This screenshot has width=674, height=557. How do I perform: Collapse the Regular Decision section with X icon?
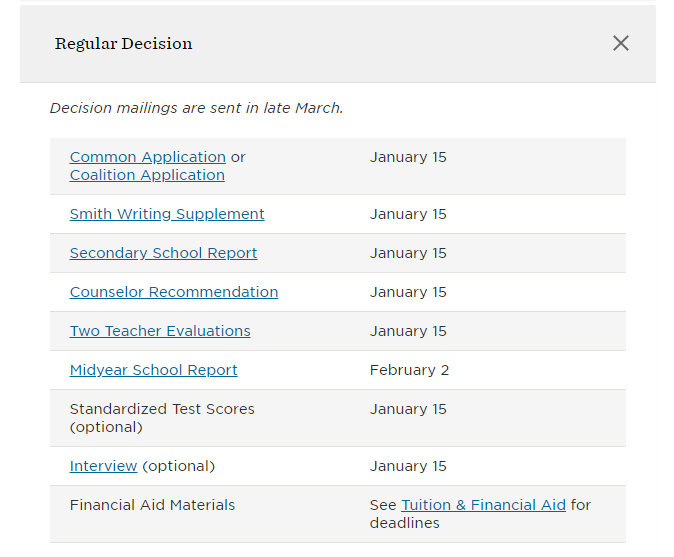(621, 43)
